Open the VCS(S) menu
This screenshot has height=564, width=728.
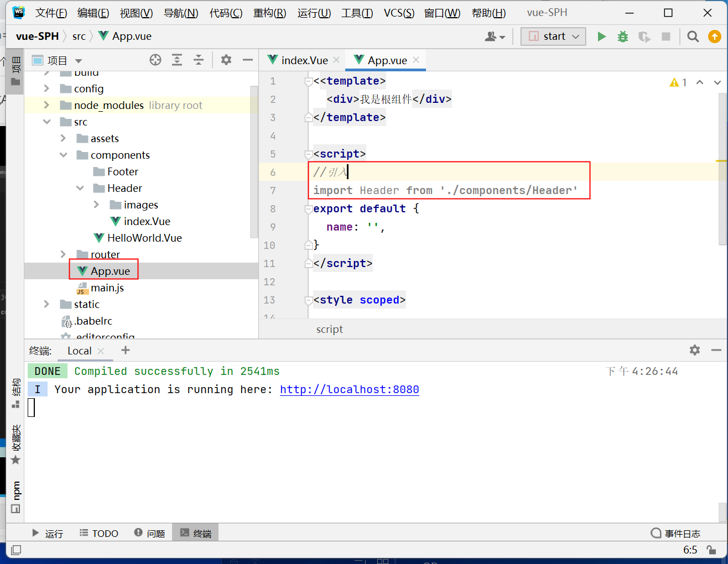(x=399, y=13)
